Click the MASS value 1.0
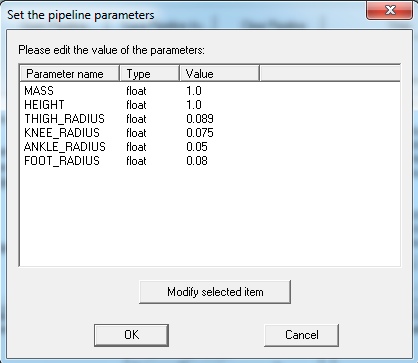 [x=194, y=91]
